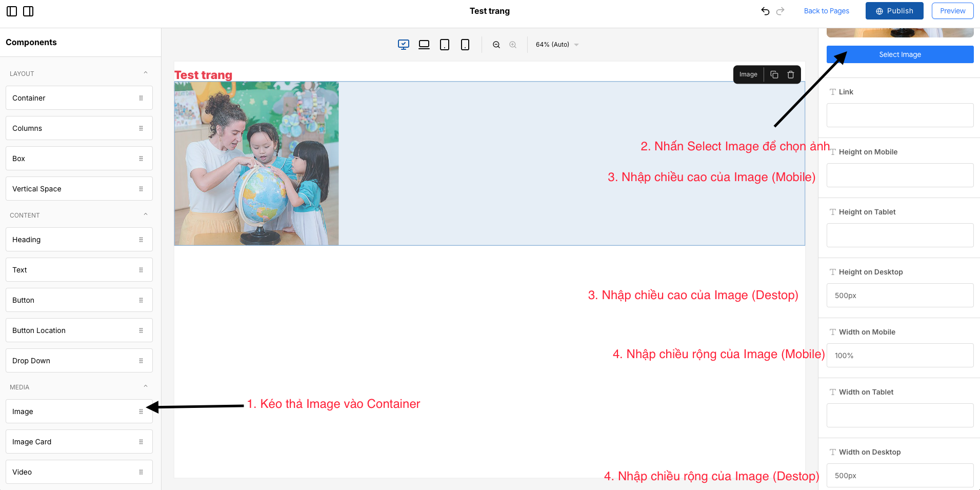Click the zoom out magnifier icon
This screenshot has height=490, width=980.
(x=496, y=45)
